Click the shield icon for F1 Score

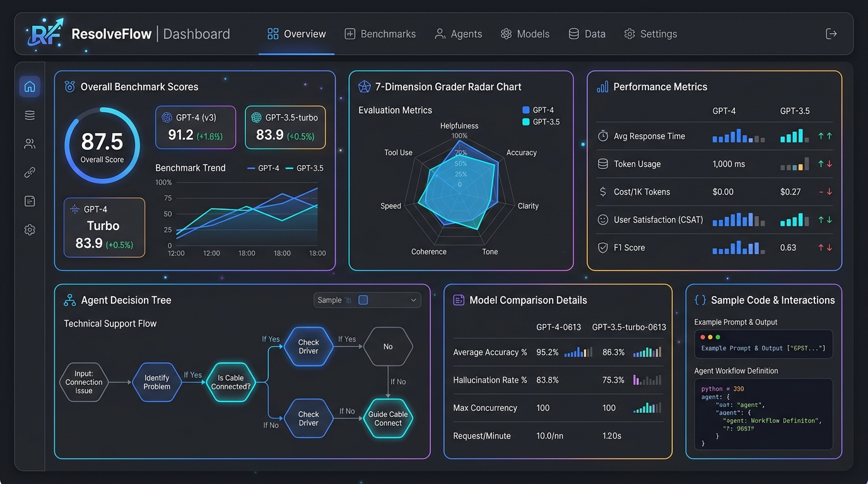[602, 248]
